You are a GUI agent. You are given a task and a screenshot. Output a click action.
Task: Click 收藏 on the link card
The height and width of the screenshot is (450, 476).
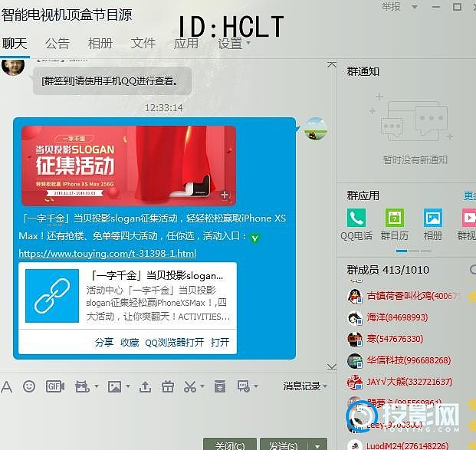click(x=130, y=343)
